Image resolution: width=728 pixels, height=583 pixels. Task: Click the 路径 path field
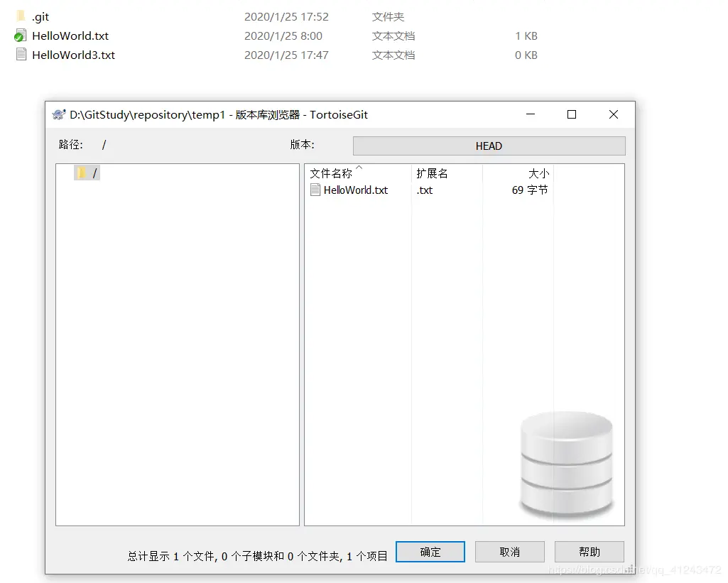pyautogui.click(x=104, y=145)
